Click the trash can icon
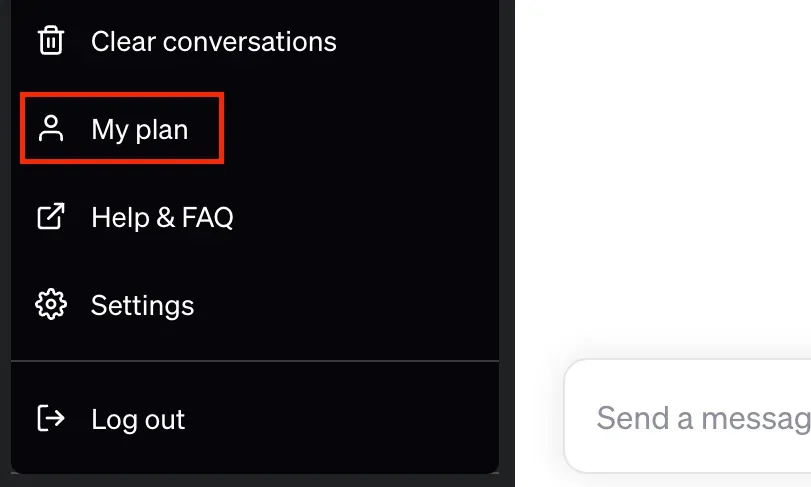Screen dimensions: 811x487 [51, 40]
